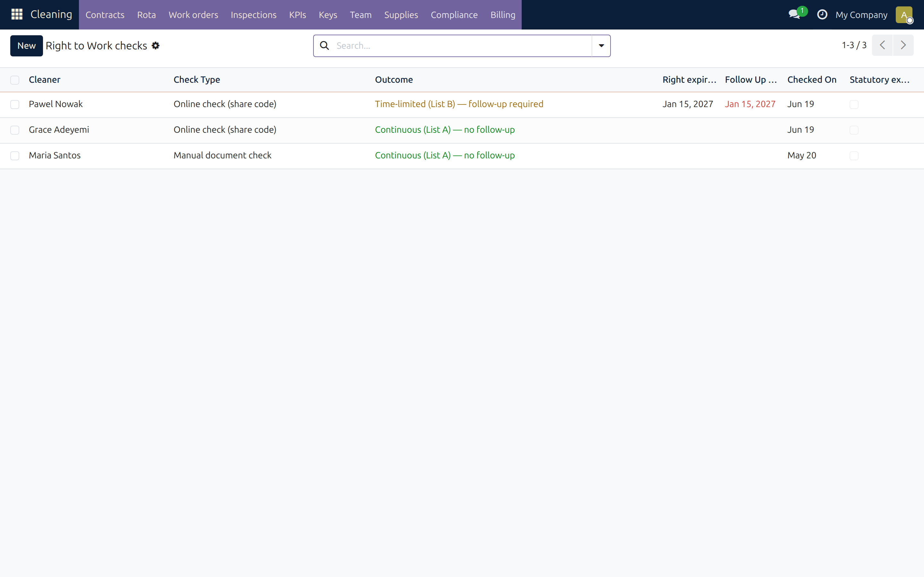Sort by Checked On column
The image size is (924, 577).
[x=812, y=79]
